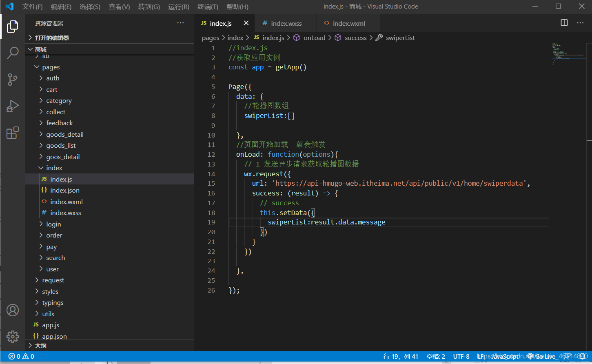Open the 选择(S) menu
592x364 pixels.
(90, 7)
